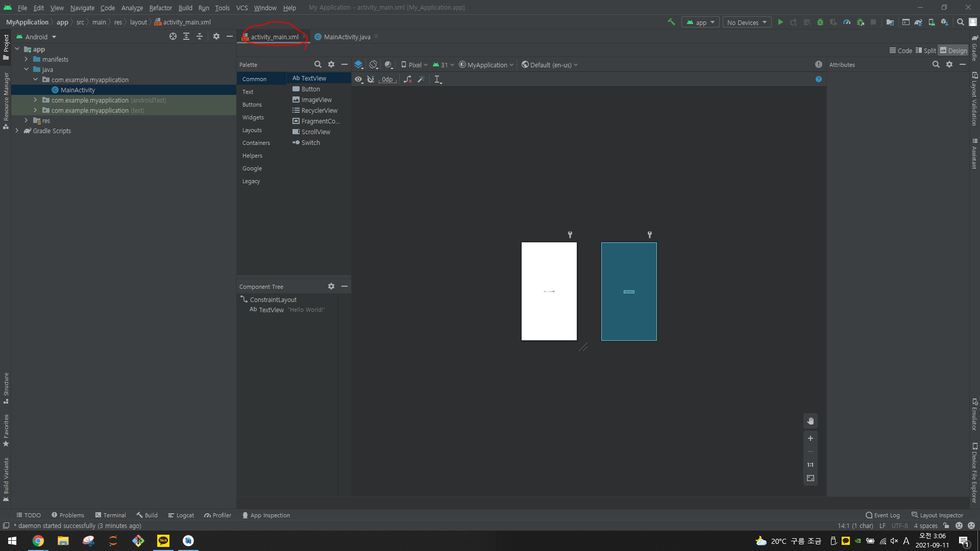Open the Pixel device dropdown

tap(414, 65)
